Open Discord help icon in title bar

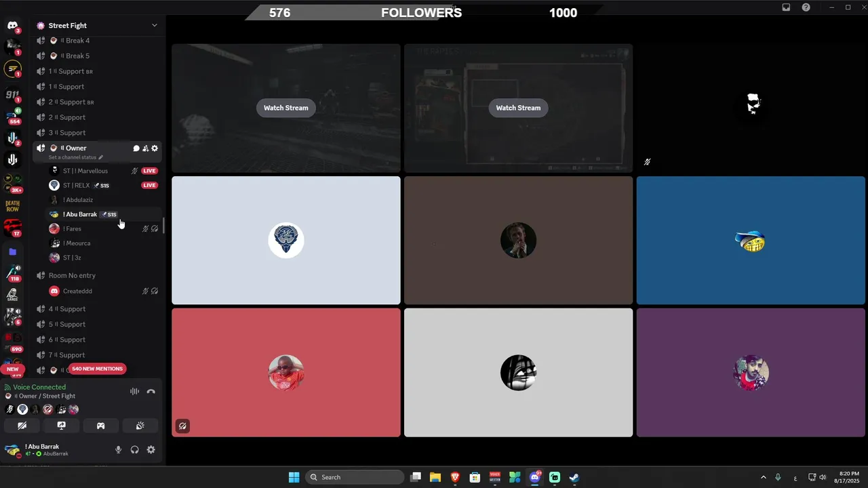point(806,7)
